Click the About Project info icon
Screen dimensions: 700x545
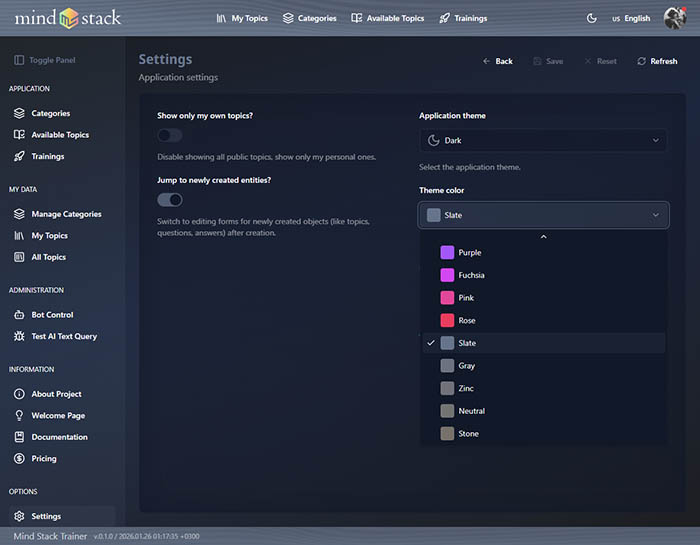coord(19,394)
